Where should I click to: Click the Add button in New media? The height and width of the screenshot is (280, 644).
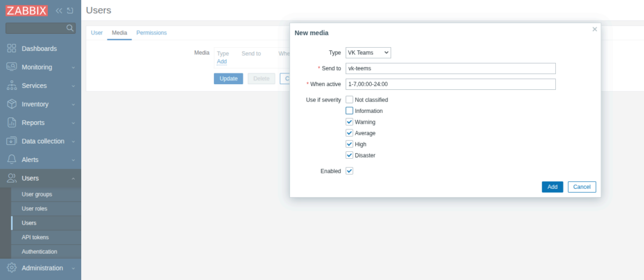(552, 187)
